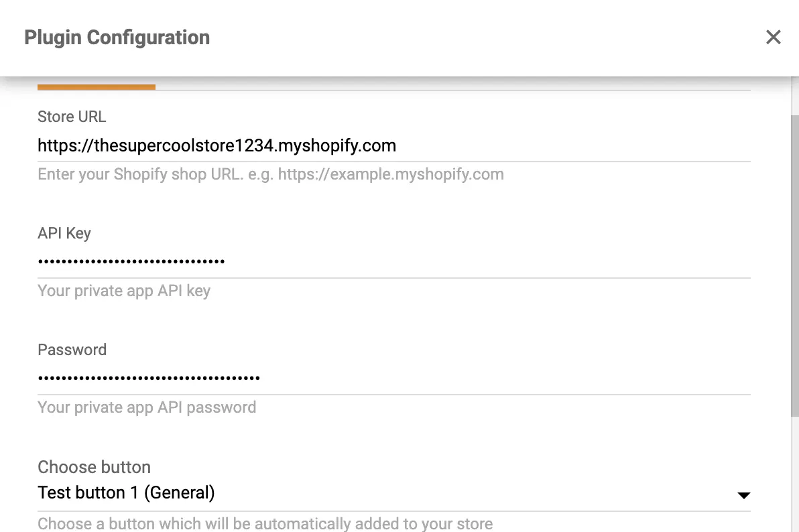Close the Plugin Configuration dialog

774,37
